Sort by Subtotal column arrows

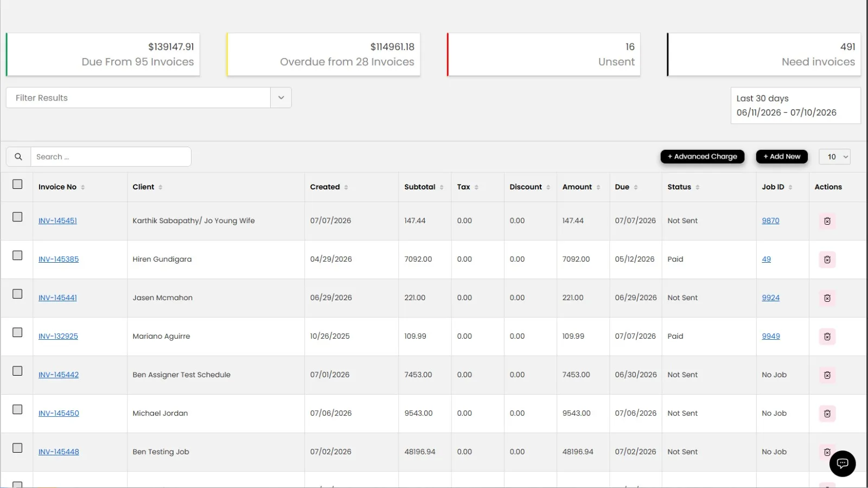(442, 187)
